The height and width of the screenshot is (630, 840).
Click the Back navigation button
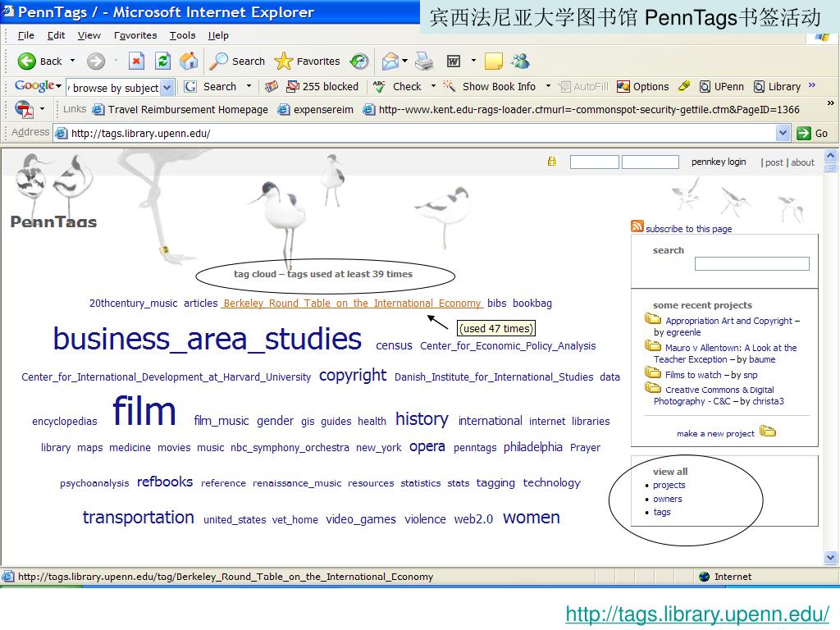tap(39, 61)
